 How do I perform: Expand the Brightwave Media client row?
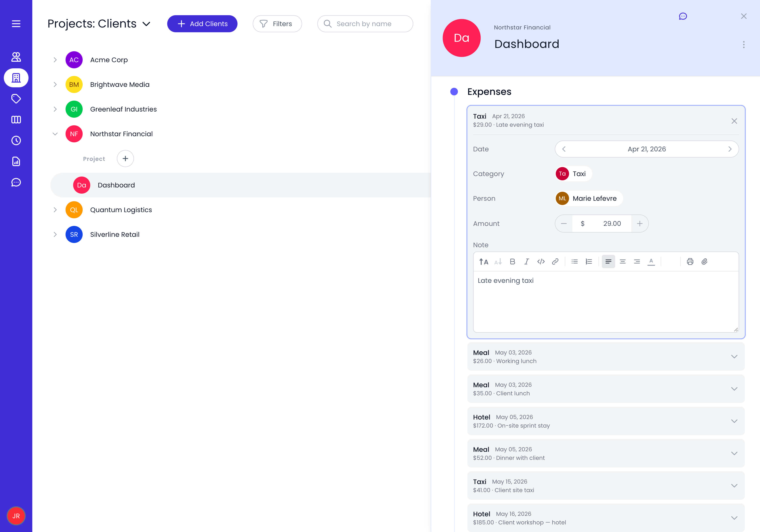[55, 85]
